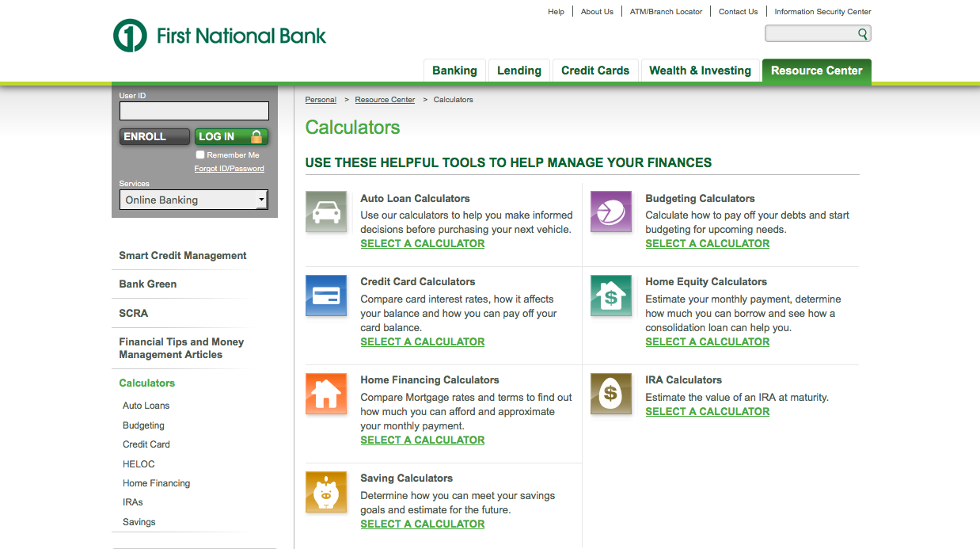Open the Resource Center tab
Screen dimensions: 980x549
(x=816, y=71)
